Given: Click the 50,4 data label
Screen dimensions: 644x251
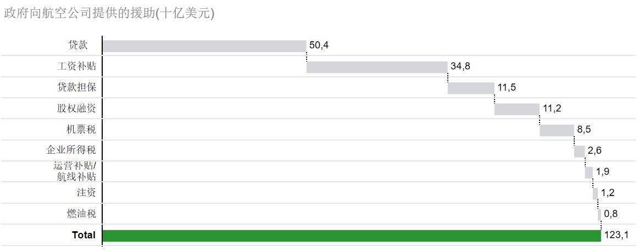Looking at the screenshot, I should click(319, 45).
